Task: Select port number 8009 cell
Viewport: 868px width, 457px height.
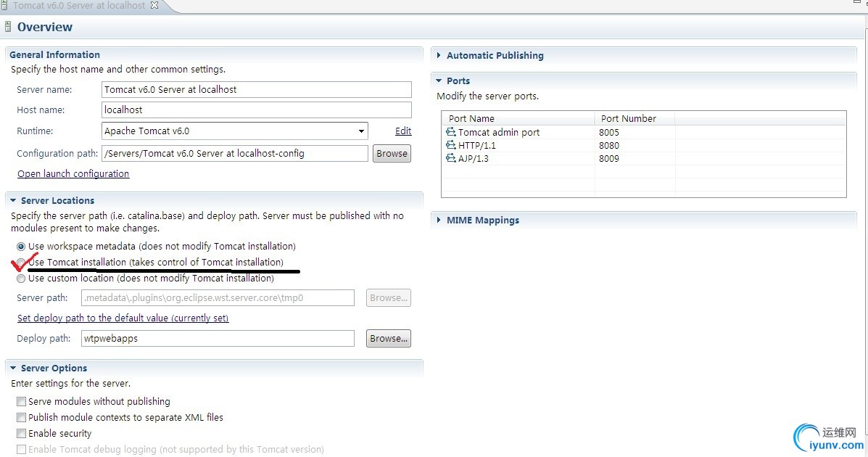Action: [x=609, y=158]
